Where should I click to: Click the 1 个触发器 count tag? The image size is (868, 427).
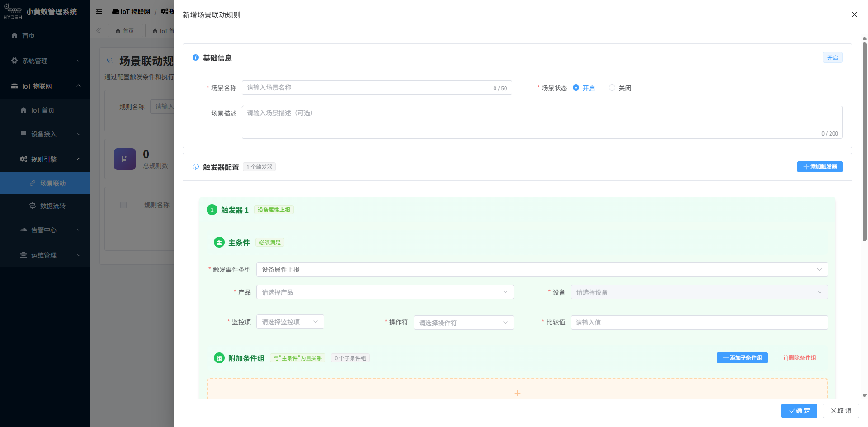(259, 167)
